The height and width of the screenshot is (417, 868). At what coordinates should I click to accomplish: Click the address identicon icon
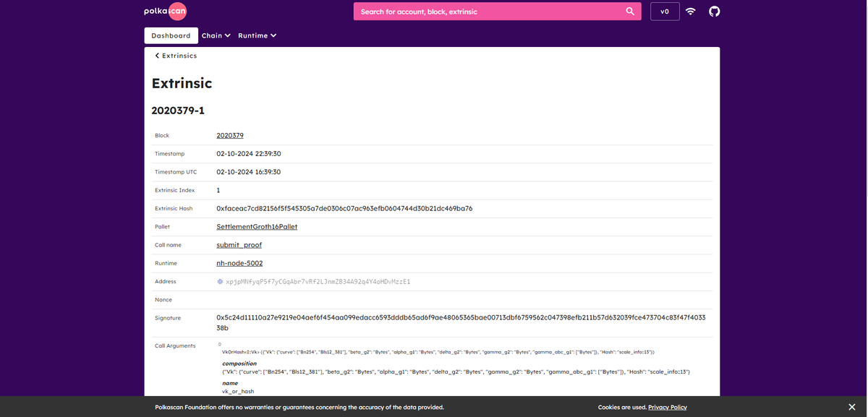click(x=220, y=282)
